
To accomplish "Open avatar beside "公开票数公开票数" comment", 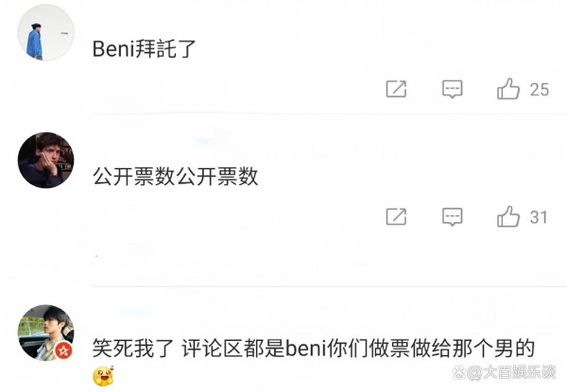I will point(45,160).
